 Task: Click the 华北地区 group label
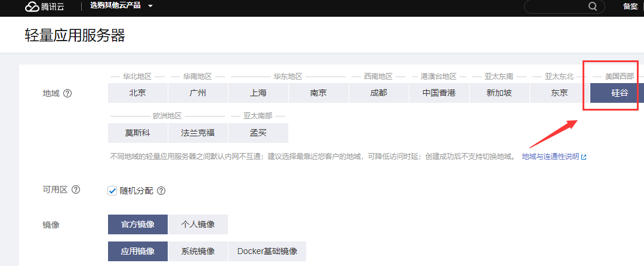[x=138, y=77]
